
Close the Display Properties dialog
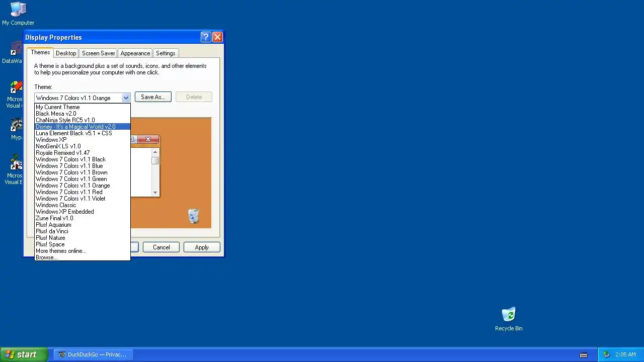(x=217, y=37)
